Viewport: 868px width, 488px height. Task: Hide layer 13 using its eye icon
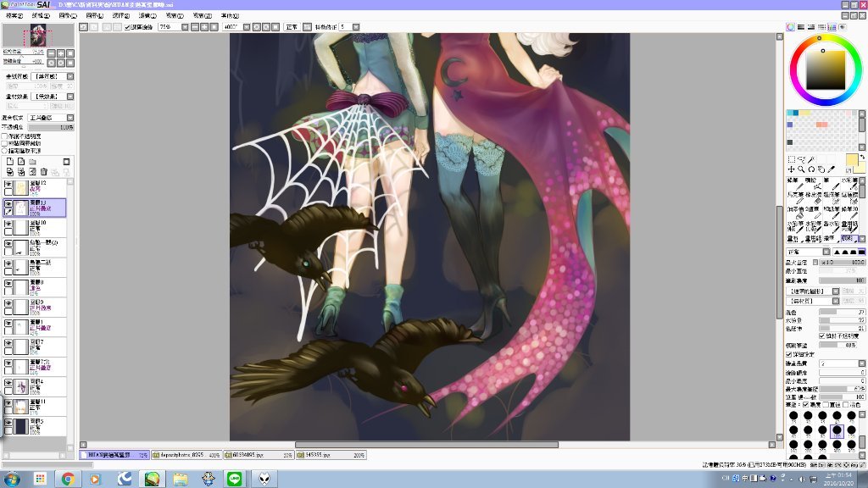[x=8, y=204]
